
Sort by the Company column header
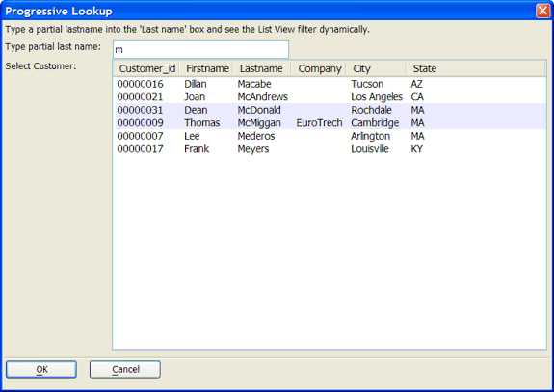pyautogui.click(x=319, y=68)
